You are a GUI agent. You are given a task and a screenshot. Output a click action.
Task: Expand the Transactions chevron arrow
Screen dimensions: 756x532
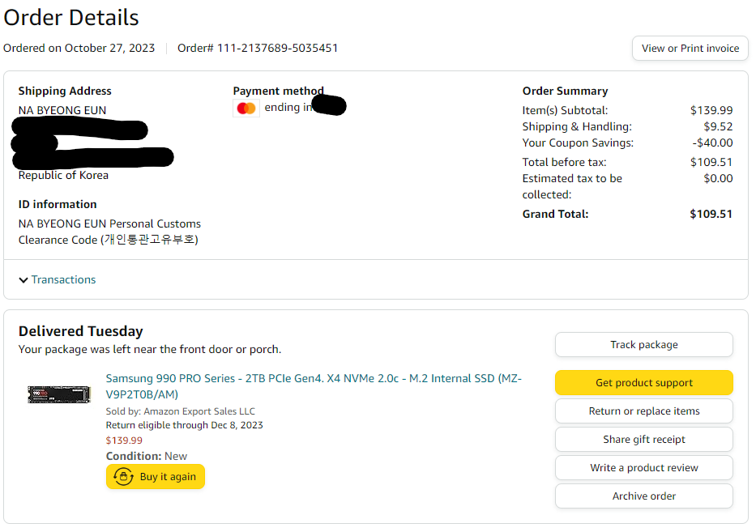tap(23, 280)
